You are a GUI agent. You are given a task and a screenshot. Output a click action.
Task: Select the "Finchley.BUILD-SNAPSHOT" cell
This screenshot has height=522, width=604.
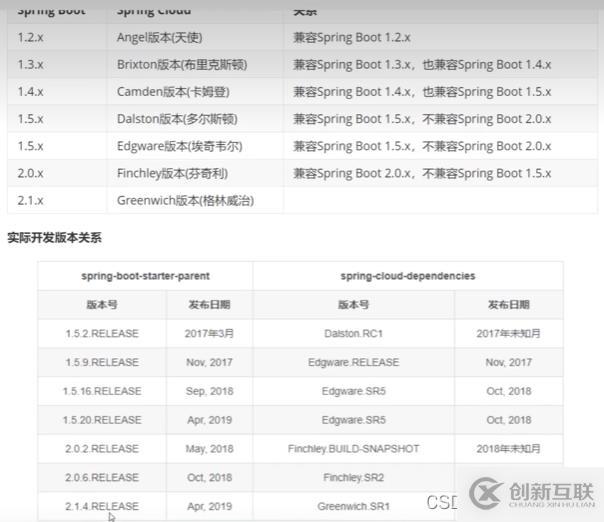tap(353, 449)
